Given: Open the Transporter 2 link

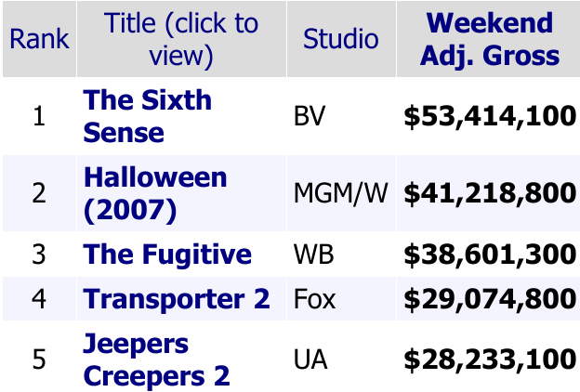Looking at the screenshot, I should 177,299.
